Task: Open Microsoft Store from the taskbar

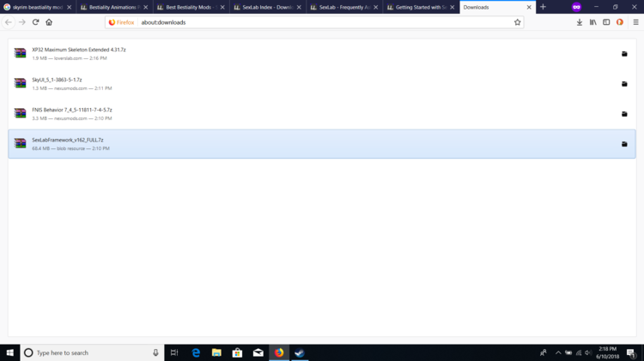Action: [x=237, y=352]
